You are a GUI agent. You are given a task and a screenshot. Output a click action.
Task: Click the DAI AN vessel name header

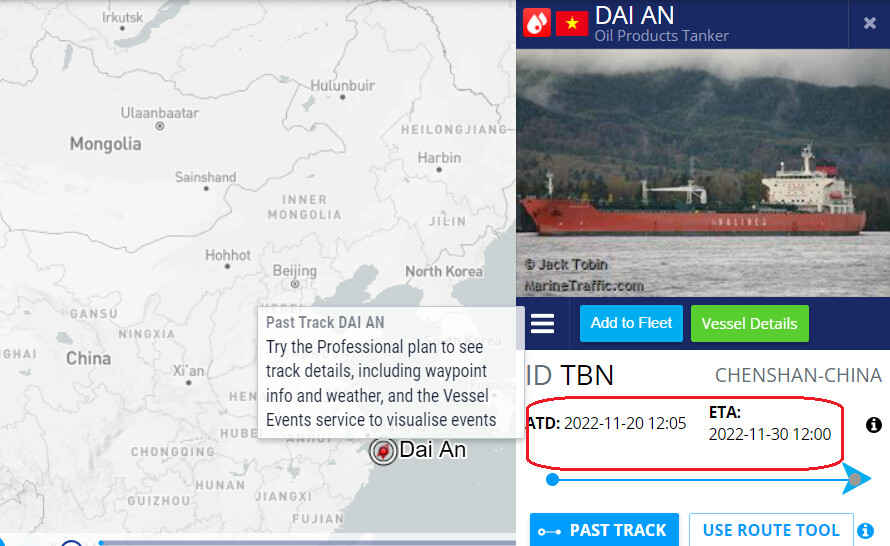[634, 15]
